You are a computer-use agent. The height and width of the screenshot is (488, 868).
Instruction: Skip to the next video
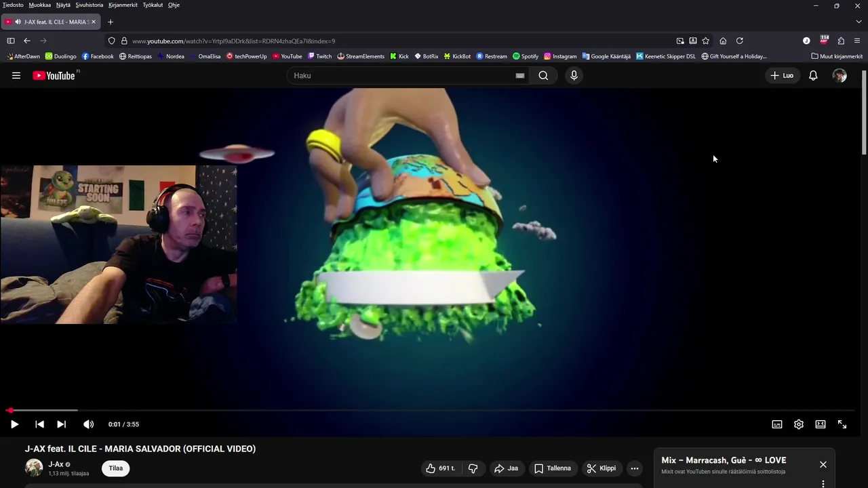(61, 424)
